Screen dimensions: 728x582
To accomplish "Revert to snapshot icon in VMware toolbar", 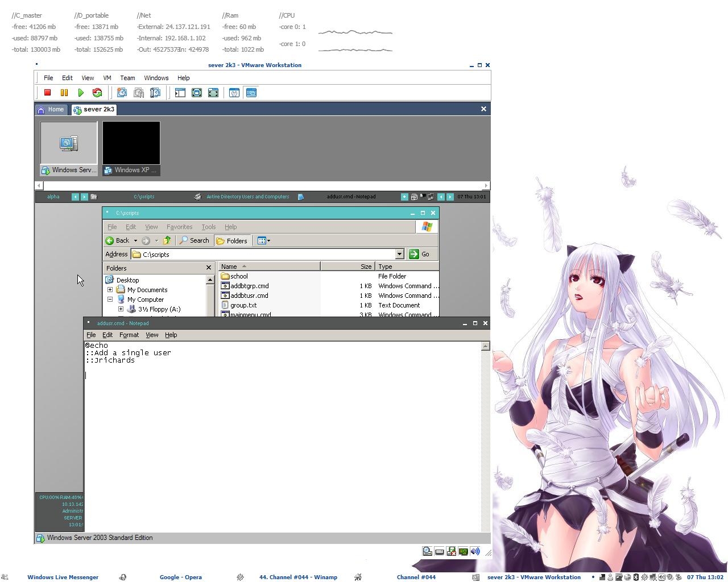I will click(x=138, y=93).
